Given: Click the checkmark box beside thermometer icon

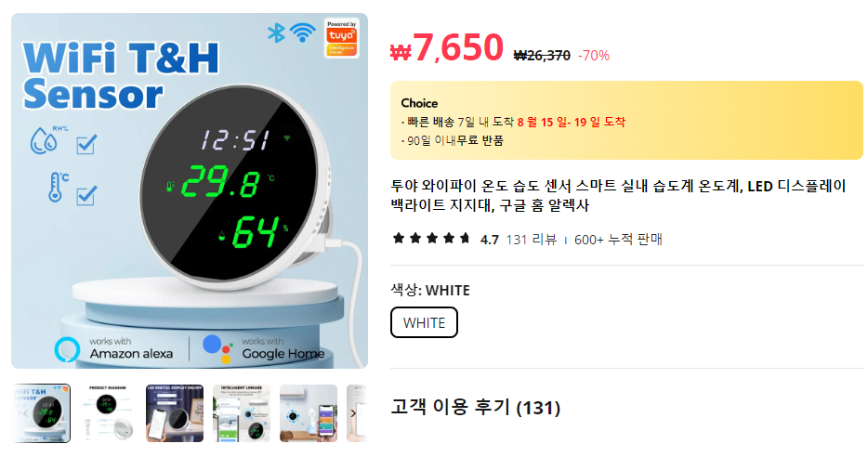Looking at the screenshot, I should (x=86, y=195).
